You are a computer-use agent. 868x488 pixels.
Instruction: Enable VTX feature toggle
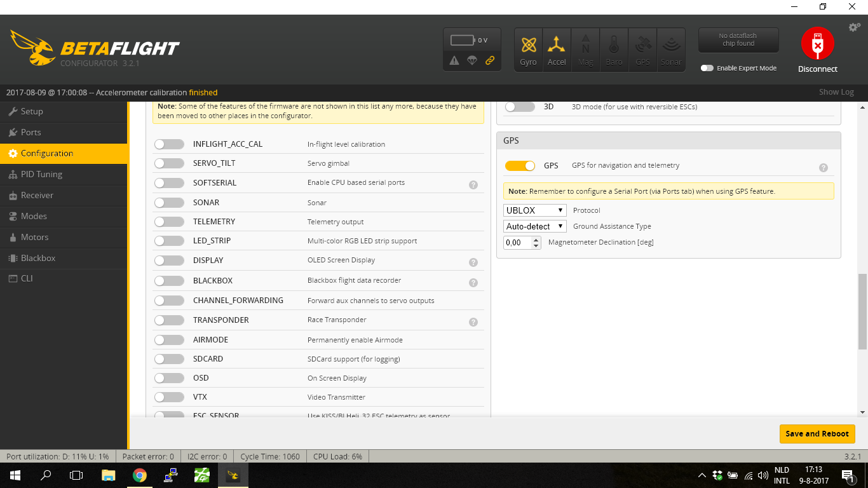(169, 397)
